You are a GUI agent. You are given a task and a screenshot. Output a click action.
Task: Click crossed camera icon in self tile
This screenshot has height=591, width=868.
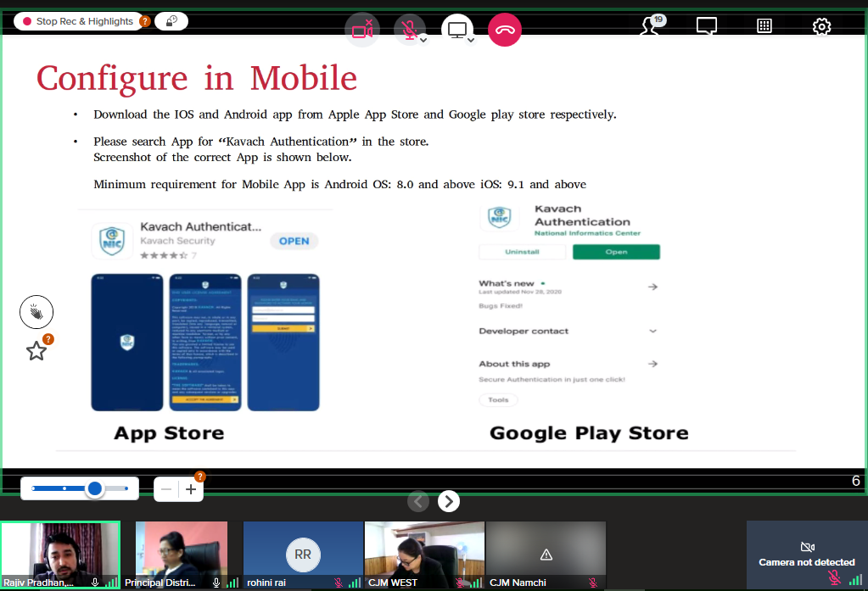click(x=808, y=547)
